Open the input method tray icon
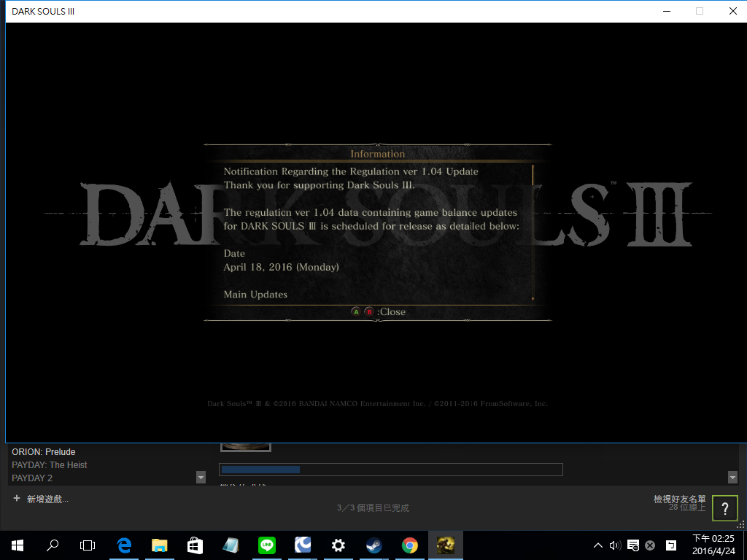The width and height of the screenshot is (747, 560). pos(671,545)
